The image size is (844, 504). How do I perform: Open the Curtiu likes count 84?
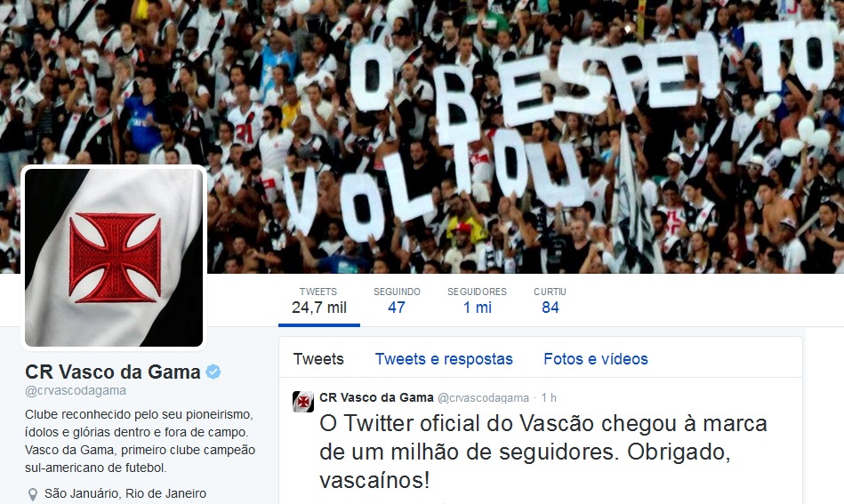551,300
